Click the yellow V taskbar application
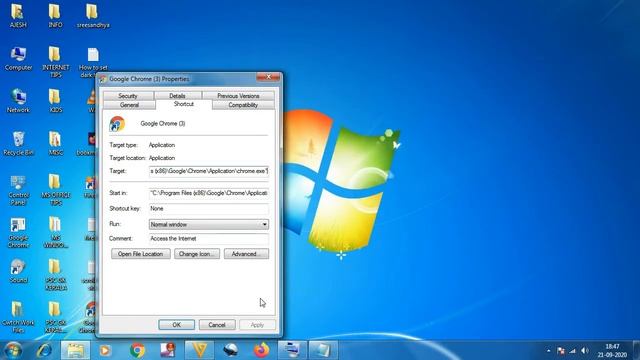640x360 pixels. pyautogui.click(x=200, y=350)
